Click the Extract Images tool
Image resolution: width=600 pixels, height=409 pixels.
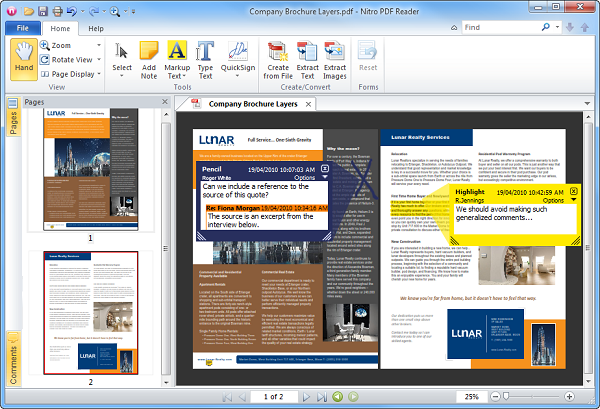[334, 60]
